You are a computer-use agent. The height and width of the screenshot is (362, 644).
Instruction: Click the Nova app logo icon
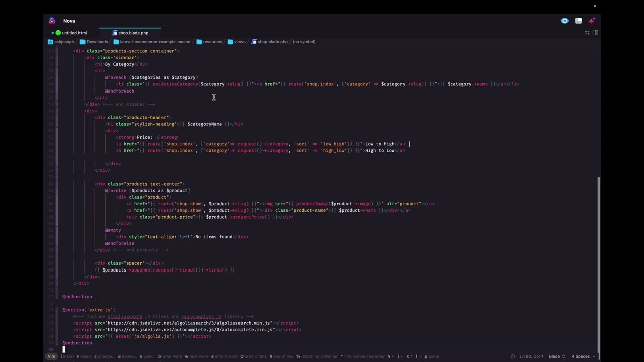tap(52, 21)
